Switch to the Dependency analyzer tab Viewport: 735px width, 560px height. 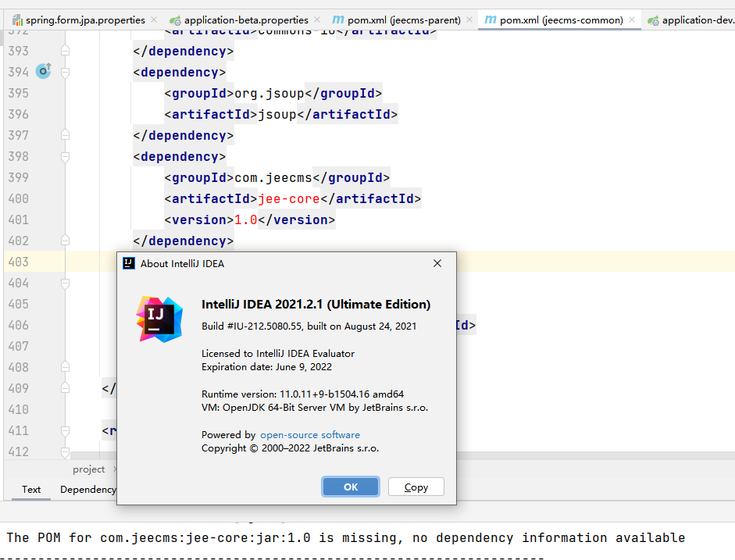tap(87, 489)
